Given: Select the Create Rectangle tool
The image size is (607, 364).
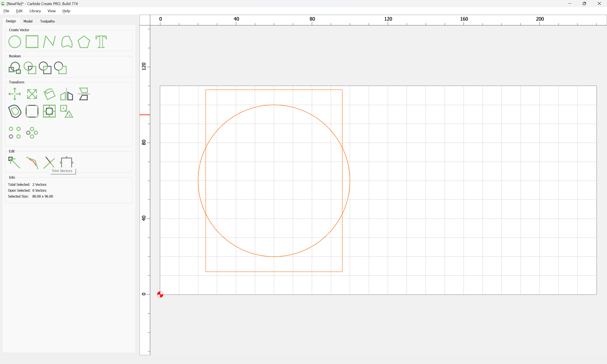Looking at the screenshot, I should click(x=32, y=42).
